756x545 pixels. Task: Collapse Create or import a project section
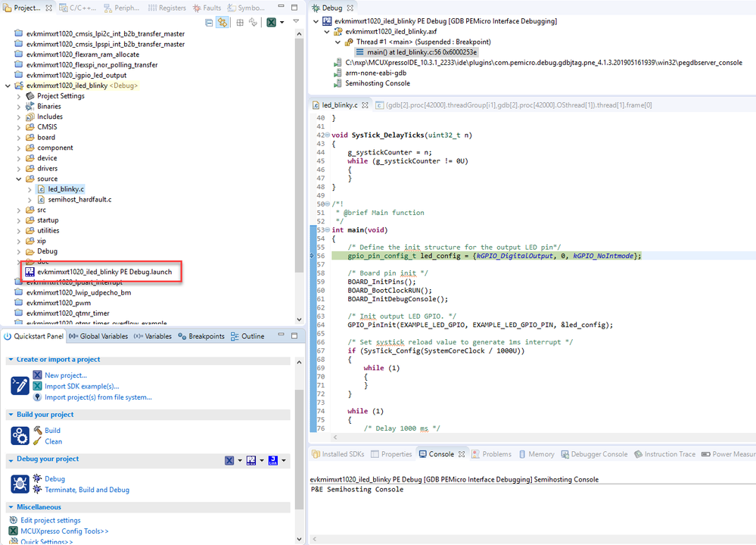coord(11,360)
